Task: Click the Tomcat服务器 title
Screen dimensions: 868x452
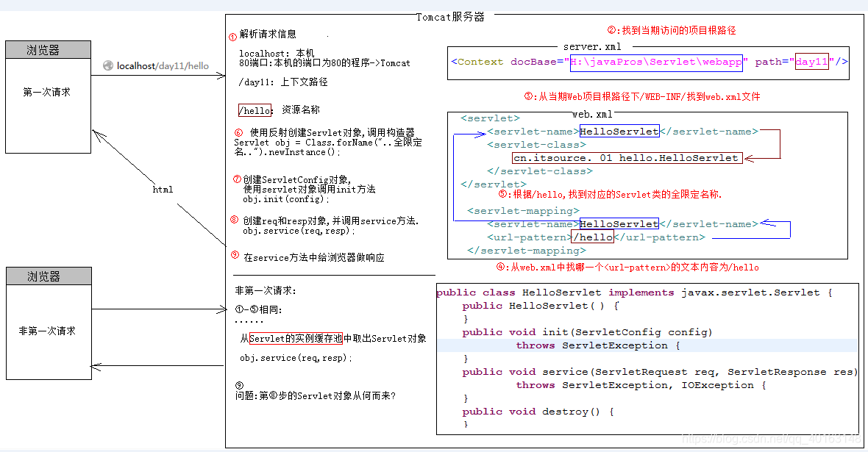Action: click(x=451, y=17)
